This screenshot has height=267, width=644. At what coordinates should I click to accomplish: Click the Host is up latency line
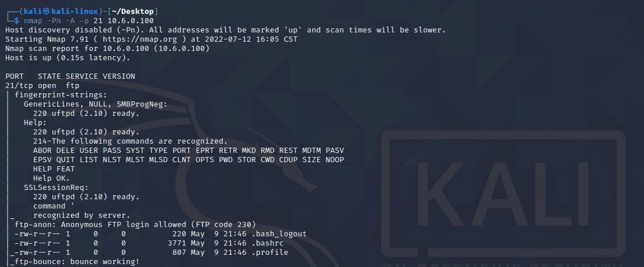pos(68,58)
